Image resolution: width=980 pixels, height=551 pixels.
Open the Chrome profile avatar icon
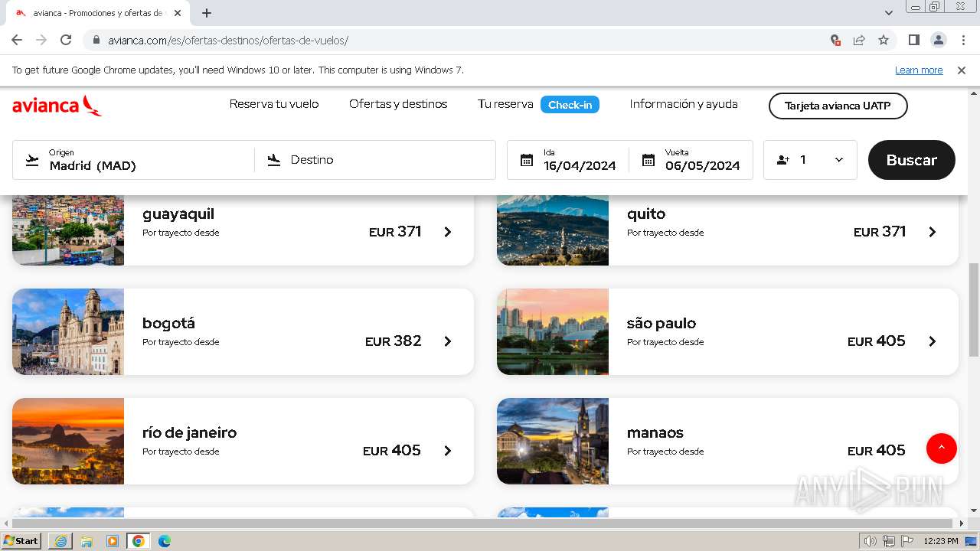[x=938, y=40]
